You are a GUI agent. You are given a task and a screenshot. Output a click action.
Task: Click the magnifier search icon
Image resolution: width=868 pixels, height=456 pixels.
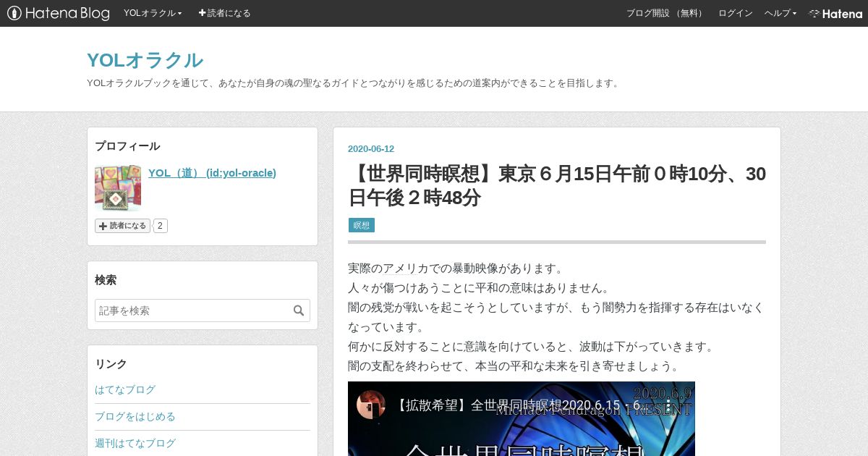(x=299, y=311)
